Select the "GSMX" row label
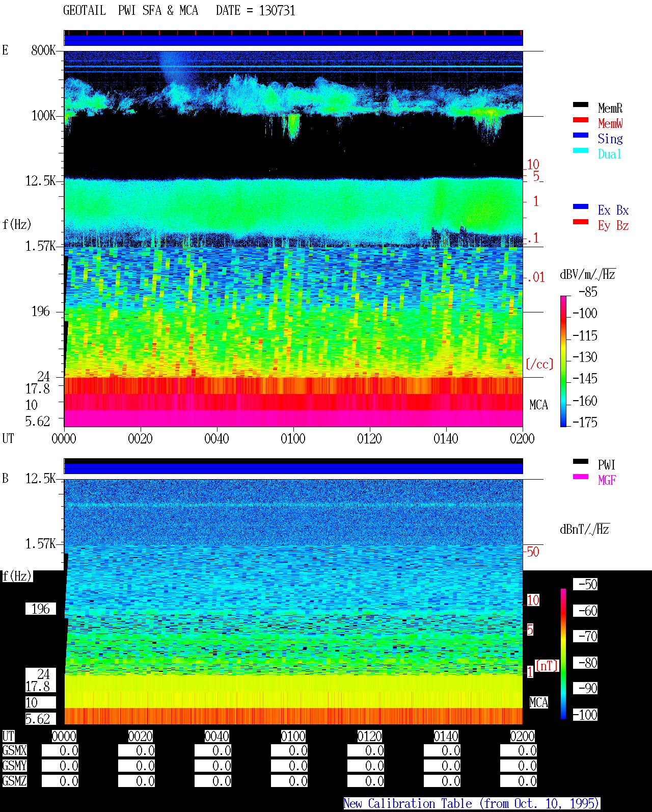Viewport: 652px width, 812px height. pyautogui.click(x=15, y=751)
